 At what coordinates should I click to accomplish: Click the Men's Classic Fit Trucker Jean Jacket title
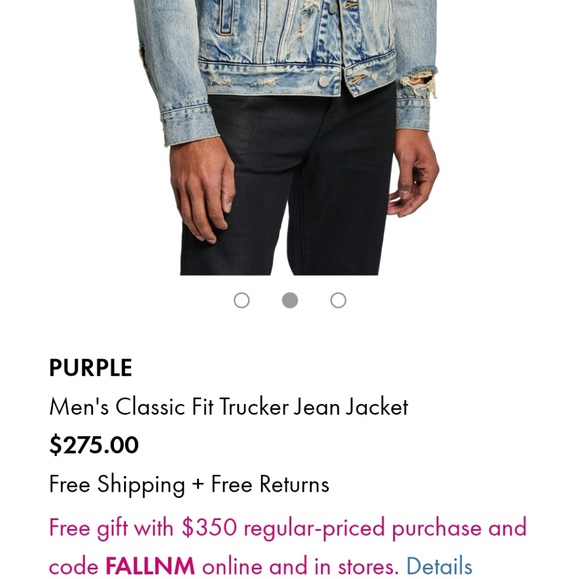coord(229,407)
